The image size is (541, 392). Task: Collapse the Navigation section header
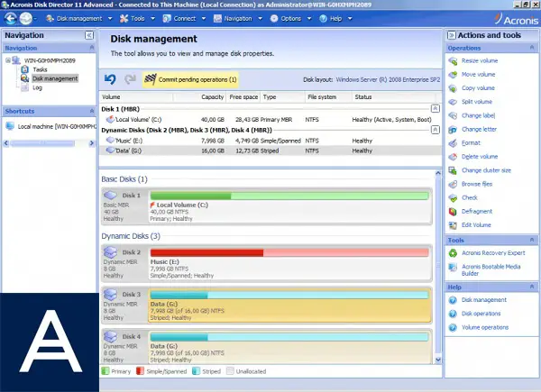pyautogui.click(x=91, y=48)
